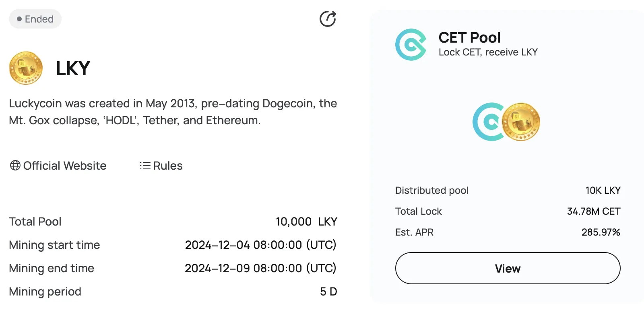
Task: Click the View button
Action: tap(508, 268)
